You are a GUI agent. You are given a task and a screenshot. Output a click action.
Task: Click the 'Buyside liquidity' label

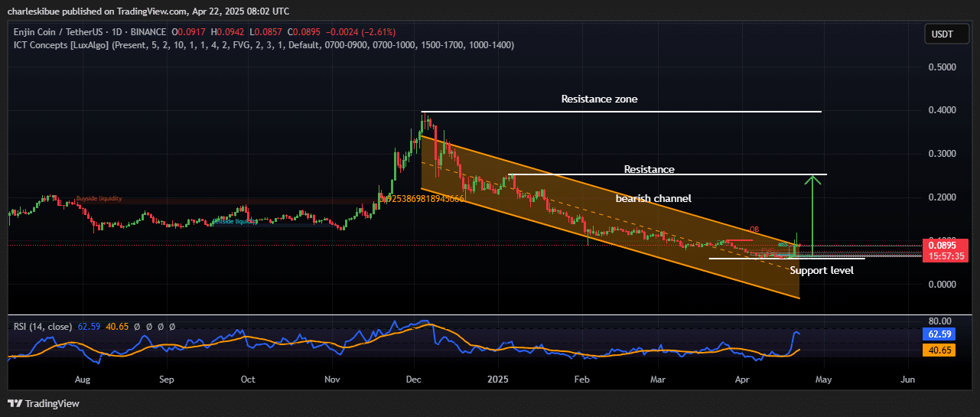99,198
